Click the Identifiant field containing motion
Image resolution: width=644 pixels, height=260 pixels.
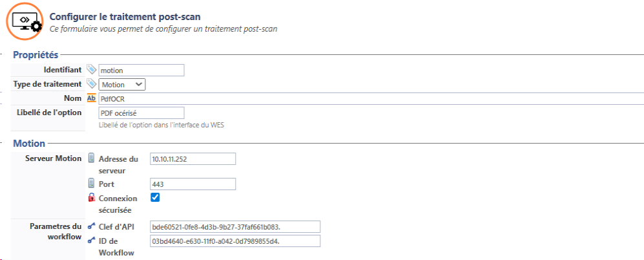141,70
